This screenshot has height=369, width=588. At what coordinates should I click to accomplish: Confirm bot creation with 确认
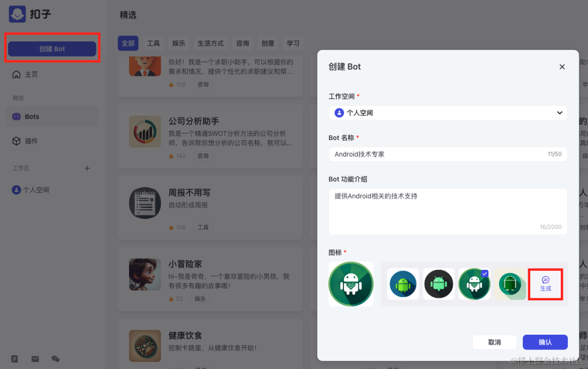pyautogui.click(x=545, y=342)
